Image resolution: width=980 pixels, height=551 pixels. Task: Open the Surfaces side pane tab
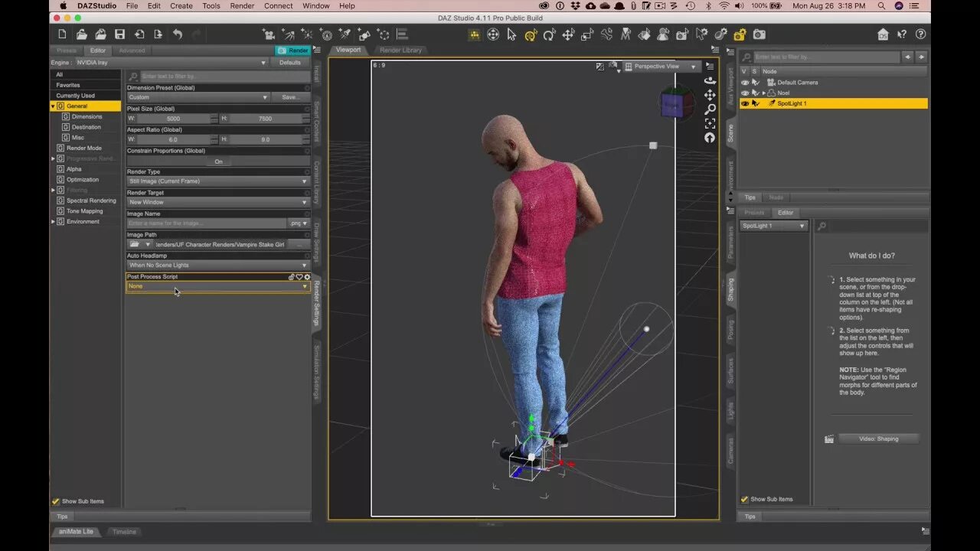[730, 370]
